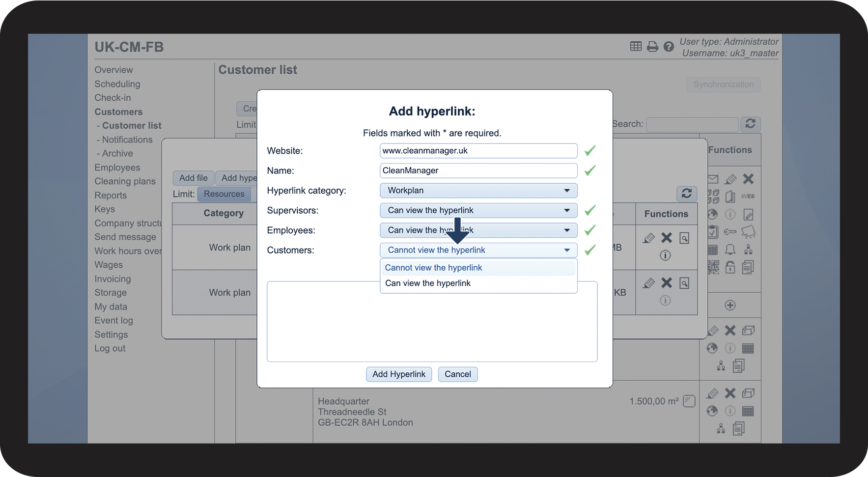Image resolution: width=868 pixels, height=477 pixels.
Task: Click the globe icon in the Headquarter row
Action: click(x=712, y=411)
